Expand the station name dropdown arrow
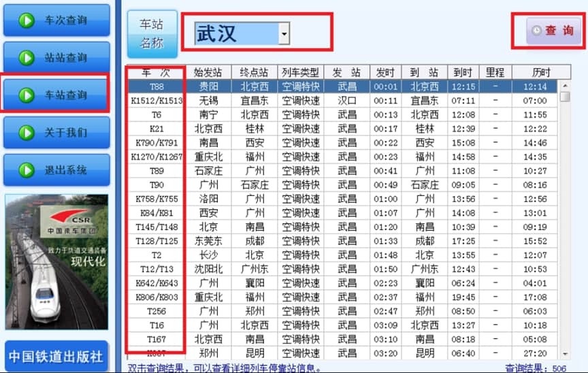The image size is (588, 373). (284, 34)
